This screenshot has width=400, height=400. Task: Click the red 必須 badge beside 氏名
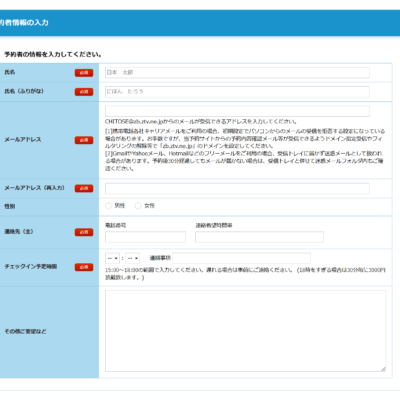pos(84,73)
